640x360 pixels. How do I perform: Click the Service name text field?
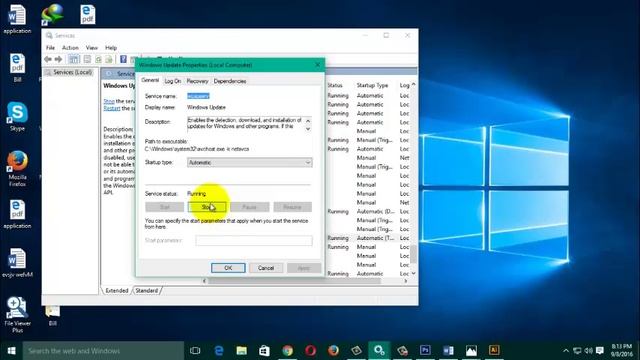point(198,96)
